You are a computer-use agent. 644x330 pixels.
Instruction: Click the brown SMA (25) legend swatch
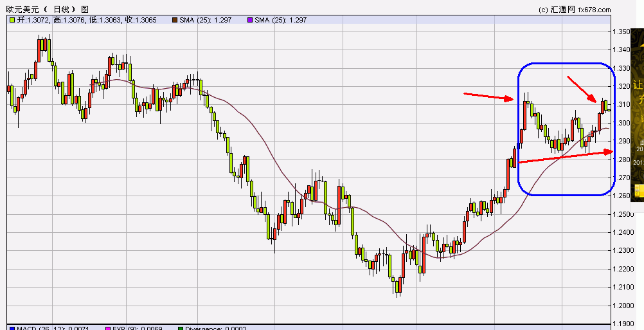175,20
